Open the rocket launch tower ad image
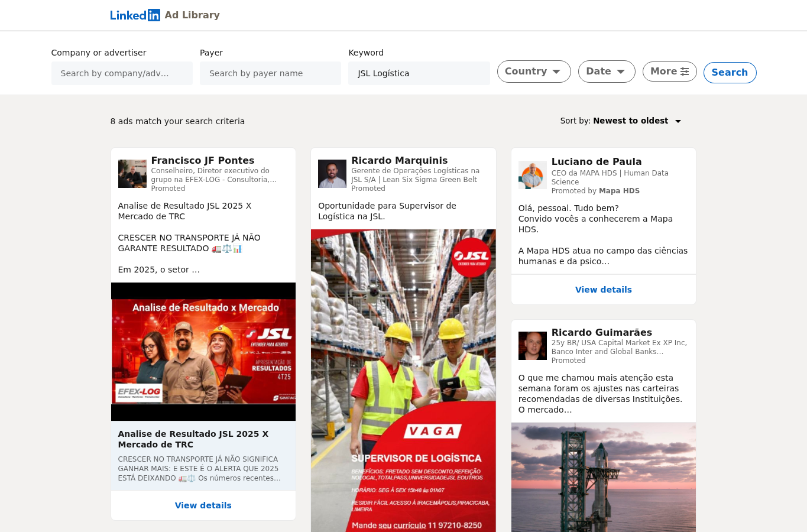The image size is (807, 532). (604, 477)
